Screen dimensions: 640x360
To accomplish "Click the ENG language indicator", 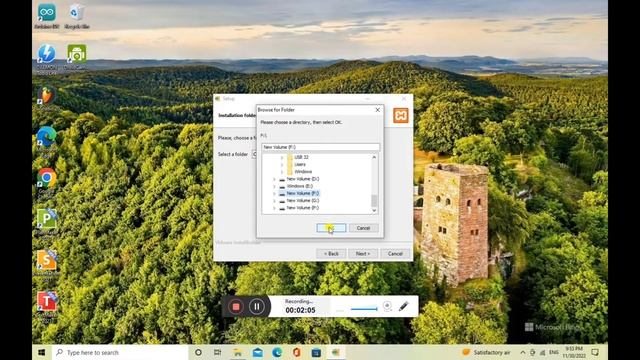I will (x=554, y=352).
